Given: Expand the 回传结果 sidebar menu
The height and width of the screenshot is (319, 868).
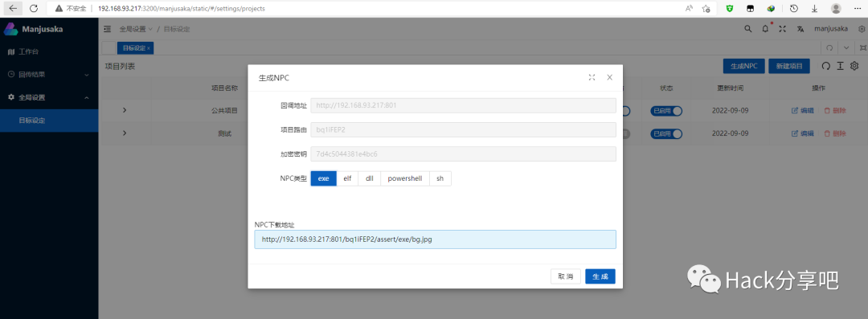Looking at the screenshot, I should 49,74.
